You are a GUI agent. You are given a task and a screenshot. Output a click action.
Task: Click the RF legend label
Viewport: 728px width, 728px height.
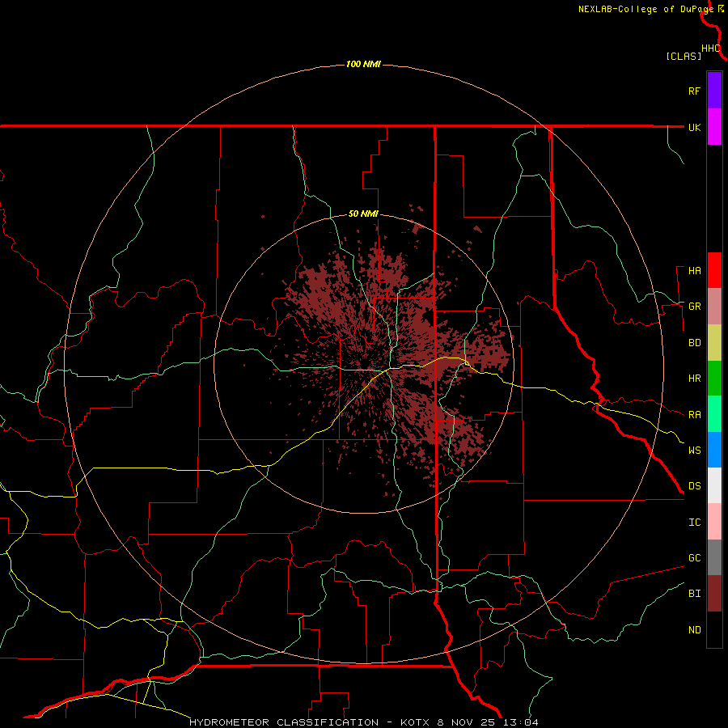click(x=695, y=91)
